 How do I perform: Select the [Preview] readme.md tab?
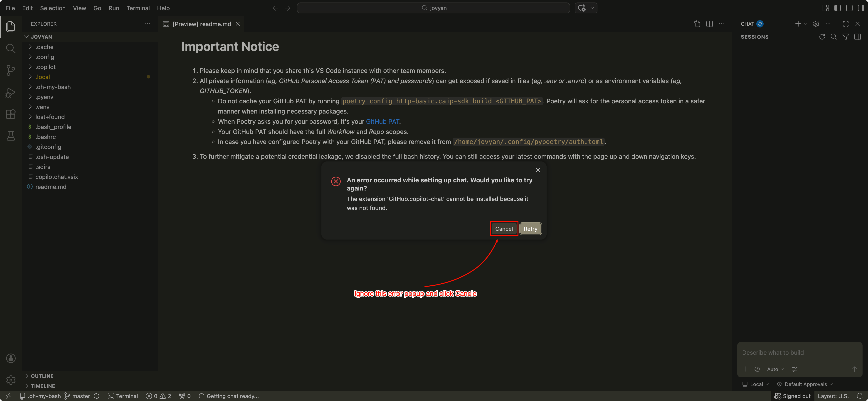coord(201,24)
